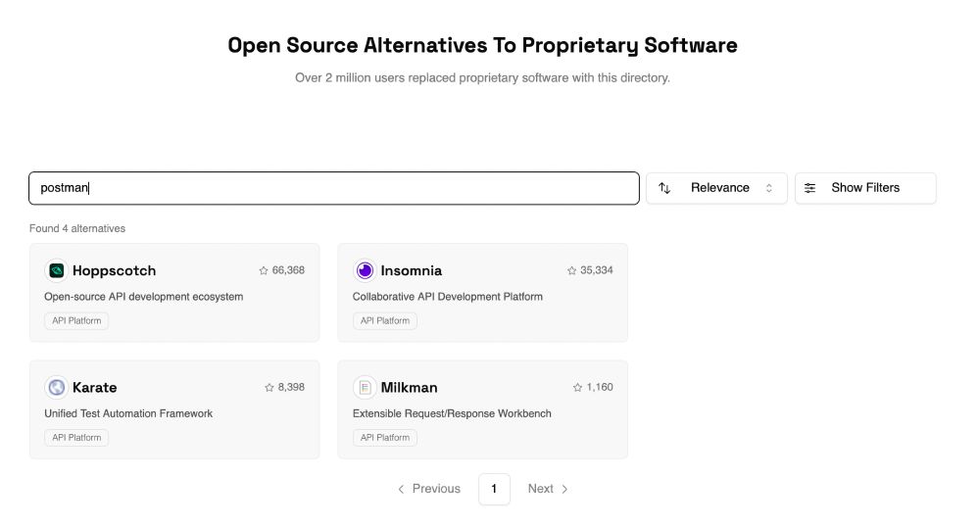Click the filter sliders icon
980x526 pixels.
809,188
